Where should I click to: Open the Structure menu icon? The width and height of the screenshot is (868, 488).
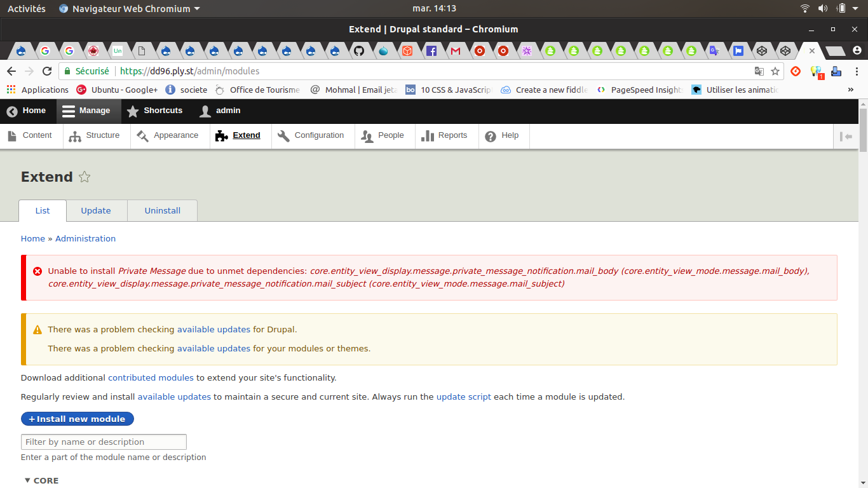click(75, 136)
